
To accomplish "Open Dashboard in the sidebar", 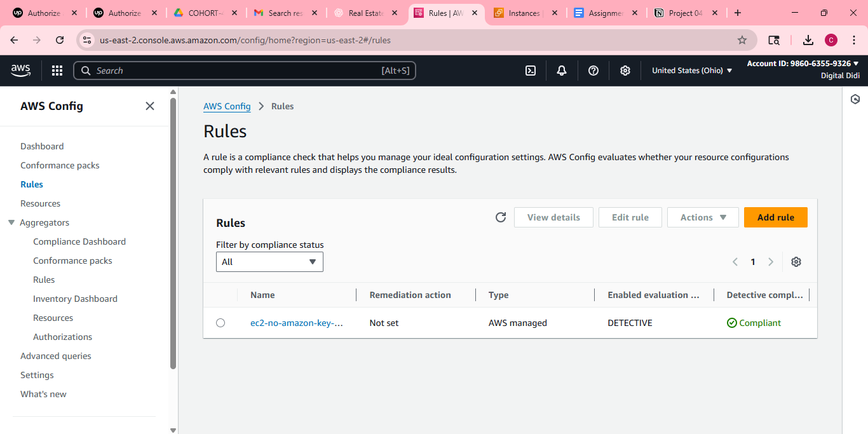I will coord(42,146).
